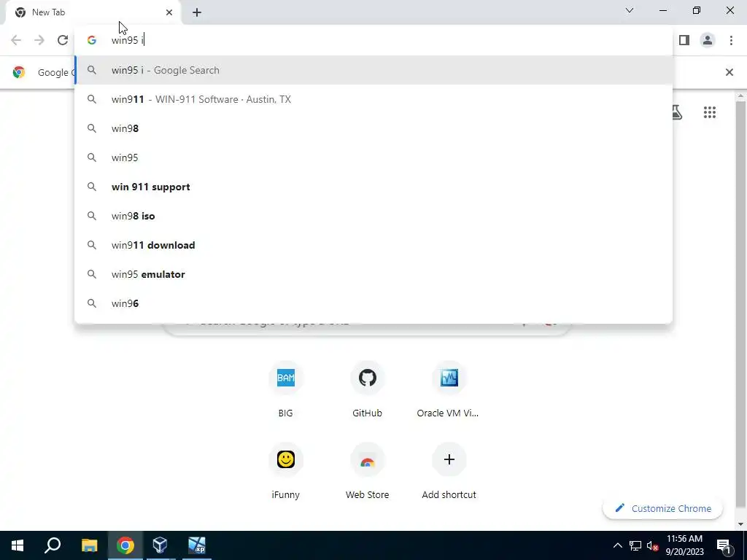747x560 pixels.
Task: Open taskbar search magnifier
Action: tap(53, 545)
